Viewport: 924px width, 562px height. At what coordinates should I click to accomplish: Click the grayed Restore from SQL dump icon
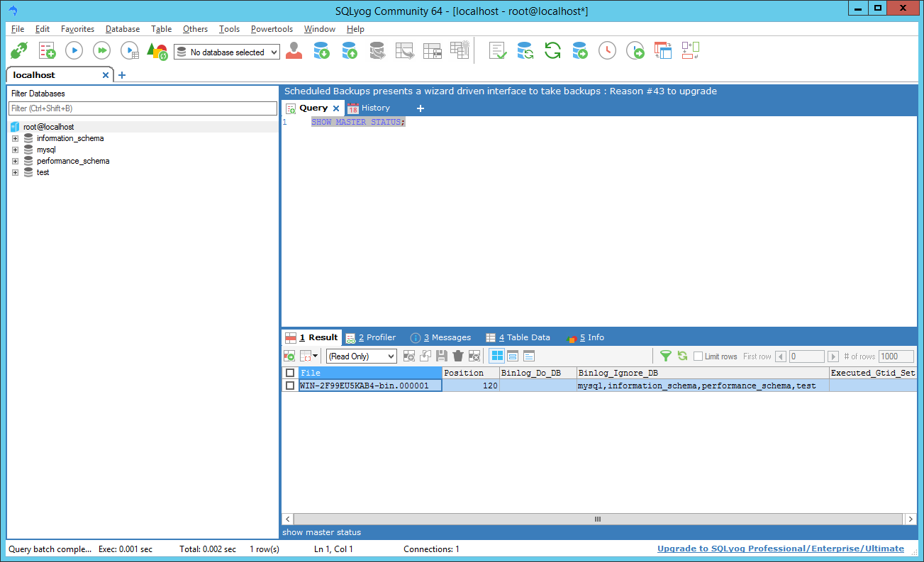coord(377,51)
